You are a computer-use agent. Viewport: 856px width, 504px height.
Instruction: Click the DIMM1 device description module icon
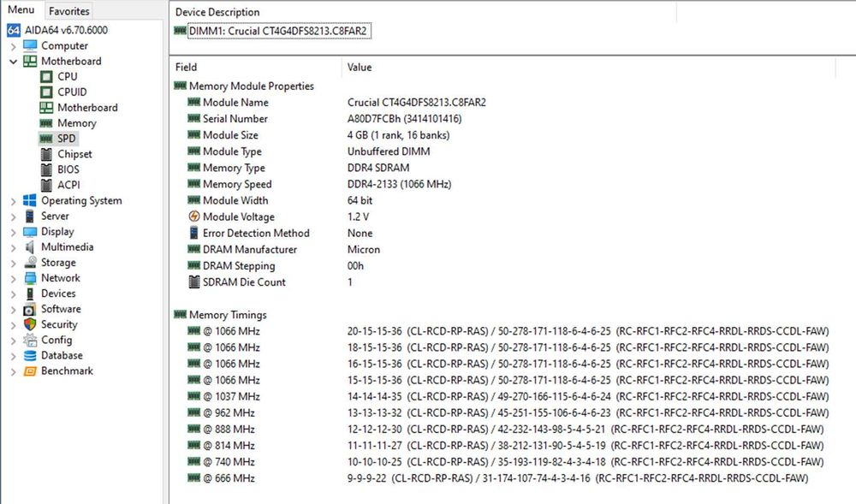(x=180, y=31)
